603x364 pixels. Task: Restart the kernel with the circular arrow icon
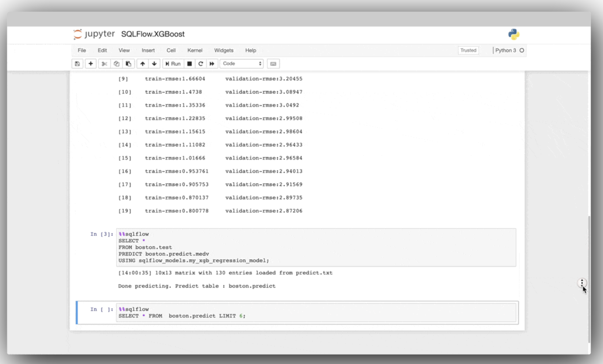(201, 64)
